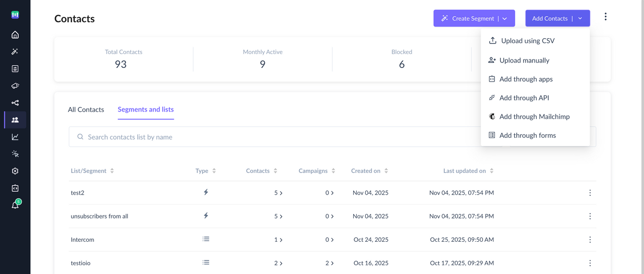Open the analytics chart sidebar icon
This screenshot has height=274, width=644.
[15, 137]
